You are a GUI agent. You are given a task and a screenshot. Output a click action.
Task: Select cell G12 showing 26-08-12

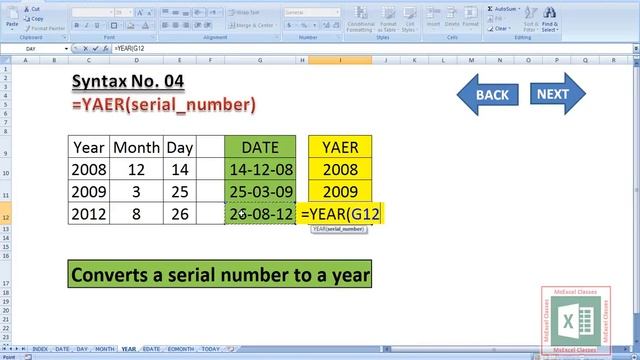pos(260,213)
